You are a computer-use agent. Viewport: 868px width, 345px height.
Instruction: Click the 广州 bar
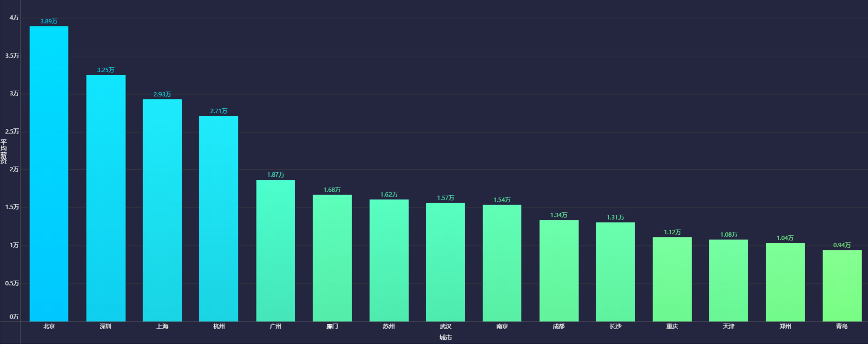[275, 251]
